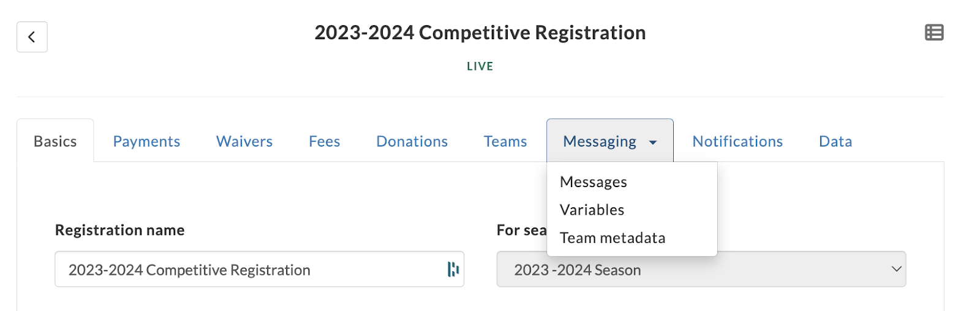The height and width of the screenshot is (311, 980).
Task: Open the Teams tab
Action: coord(505,141)
